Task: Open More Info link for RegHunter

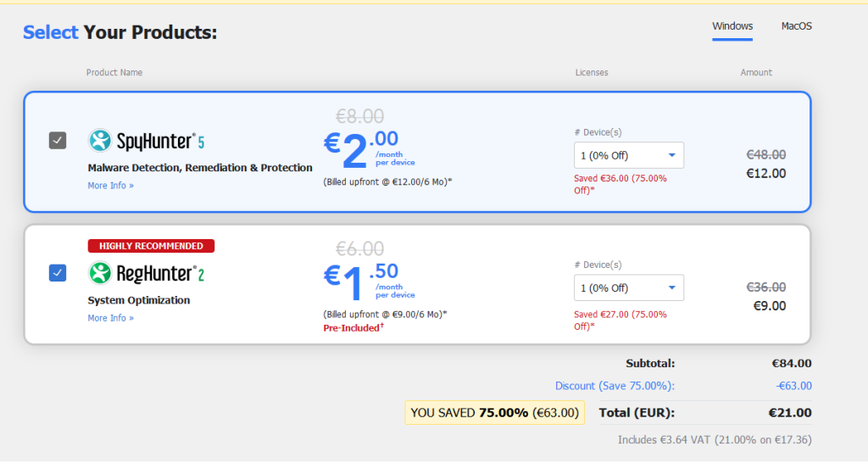Action: (x=110, y=318)
